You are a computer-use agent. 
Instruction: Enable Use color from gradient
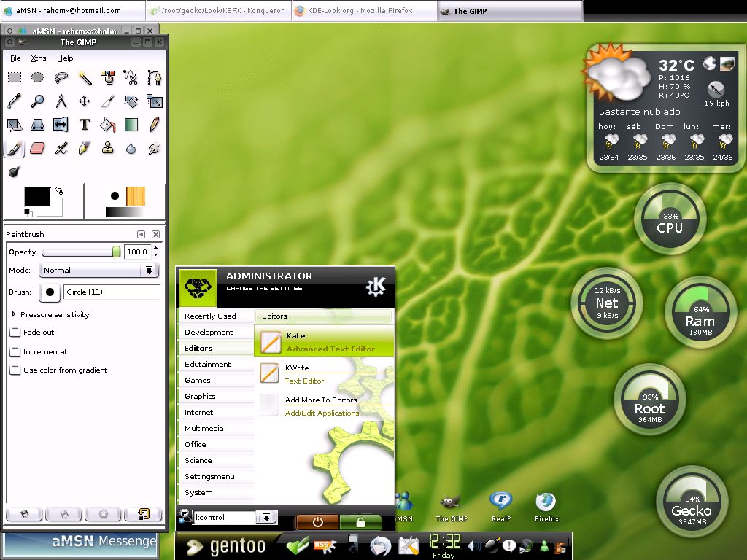pos(15,370)
